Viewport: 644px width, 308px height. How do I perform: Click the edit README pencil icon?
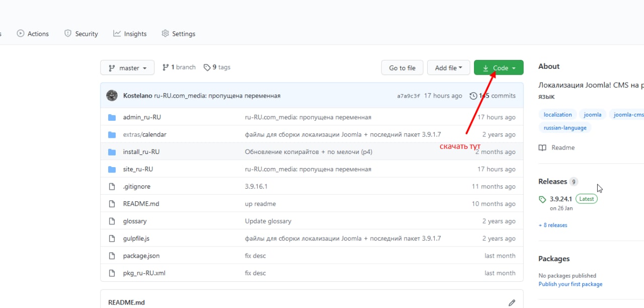pos(512,303)
